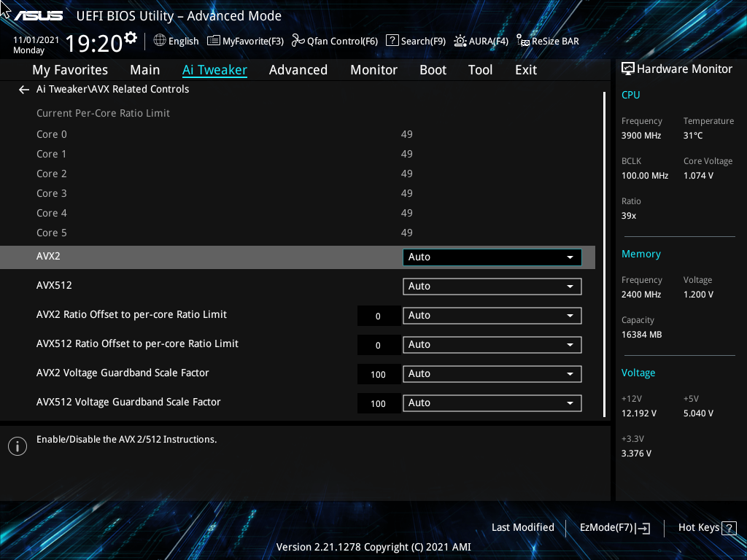This screenshot has width=747, height=560.
Task: Click EzMode(F7) label
Action: (606, 528)
